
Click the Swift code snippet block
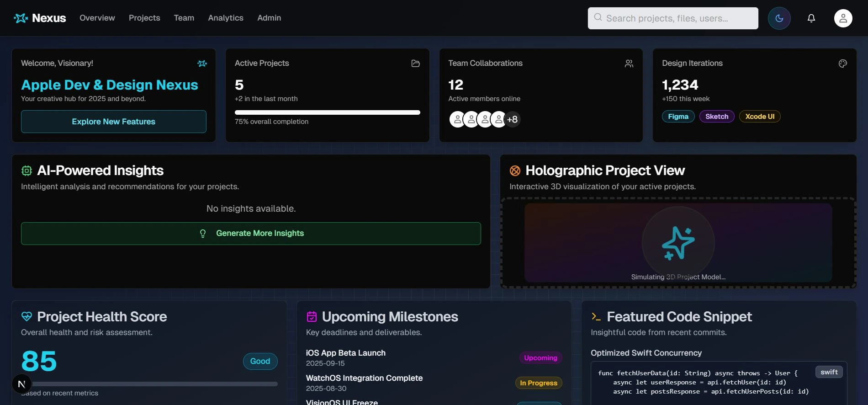tap(719, 383)
